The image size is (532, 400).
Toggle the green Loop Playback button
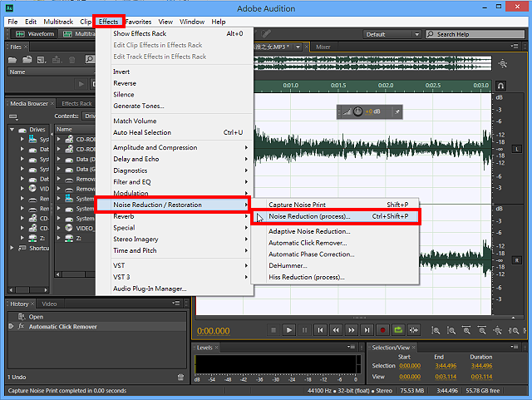coord(398,330)
